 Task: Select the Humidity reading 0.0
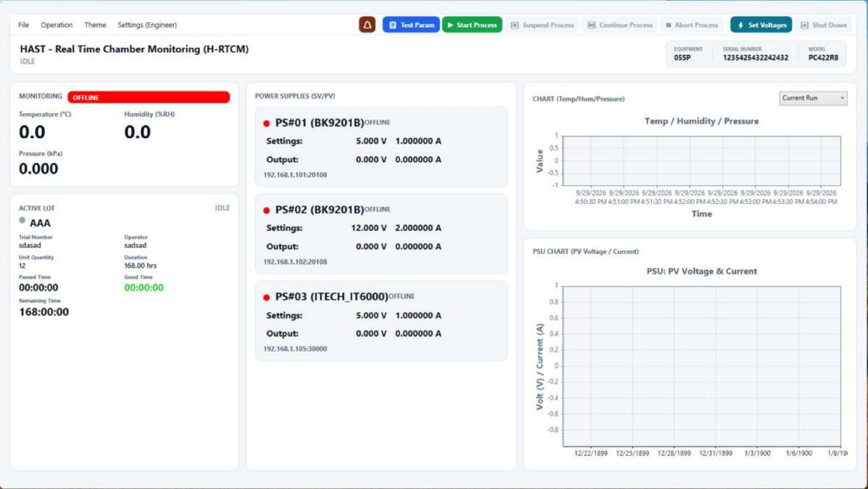click(137, 132)
